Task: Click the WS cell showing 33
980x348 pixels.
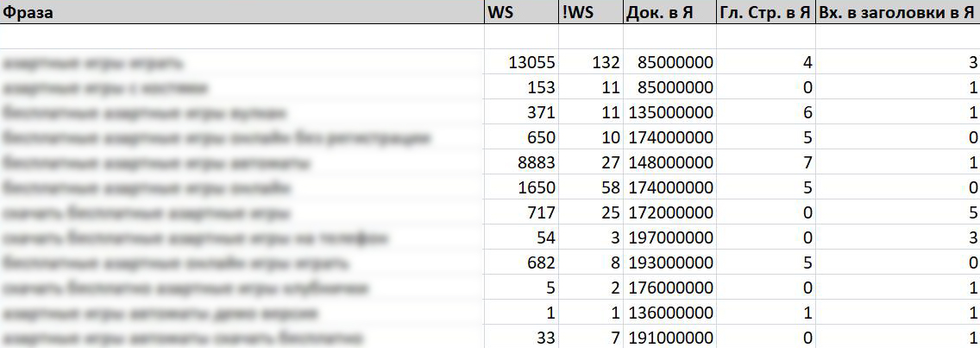Action: click(x=521, y=338)
